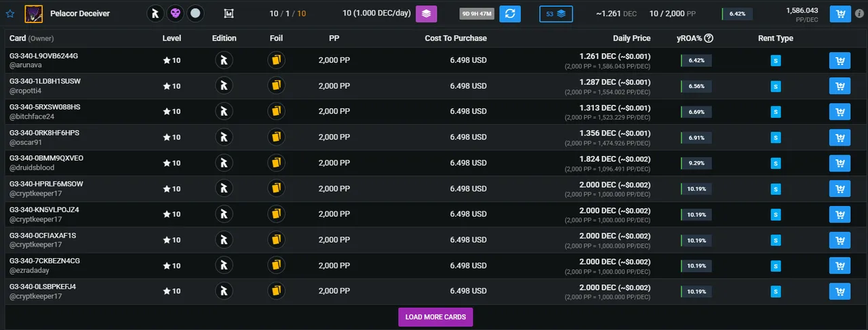Open the 53 cards stack button
Image resolution: width=868 pixels, height=330 pixels.
(x=556, y=14)
